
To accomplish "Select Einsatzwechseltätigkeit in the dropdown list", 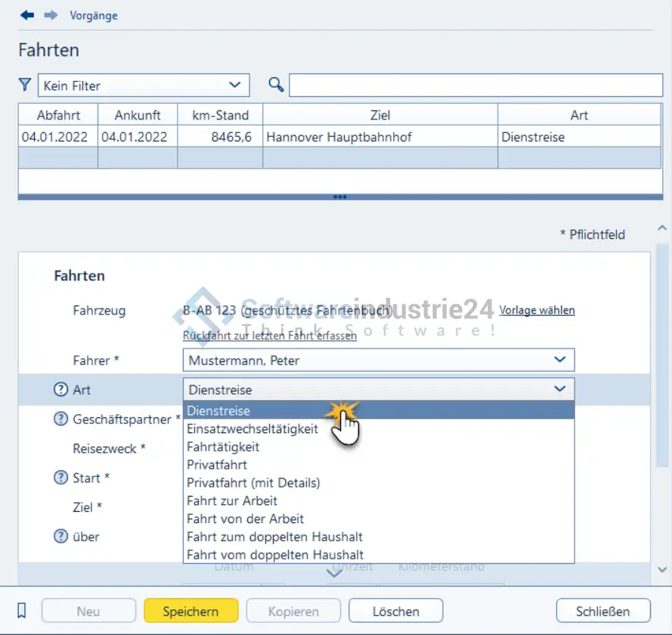I will [x=252, y=429].
